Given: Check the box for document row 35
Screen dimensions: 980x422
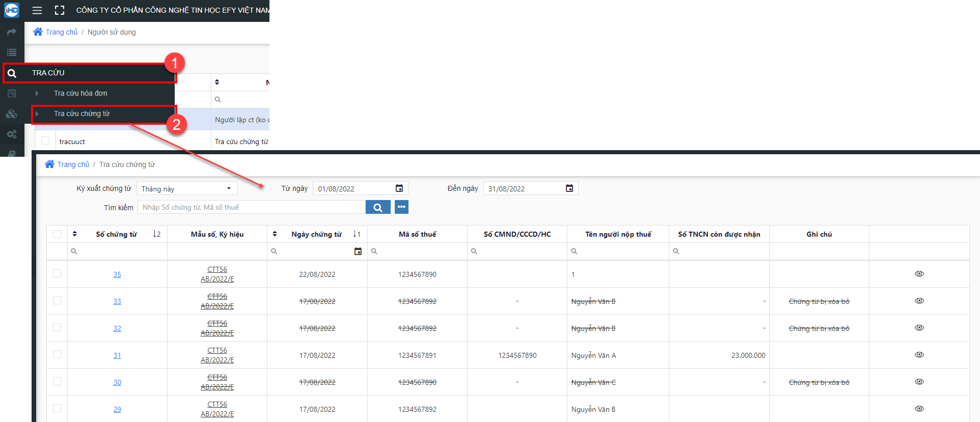Looking at the screenshot, I should (x=57, y=273).
